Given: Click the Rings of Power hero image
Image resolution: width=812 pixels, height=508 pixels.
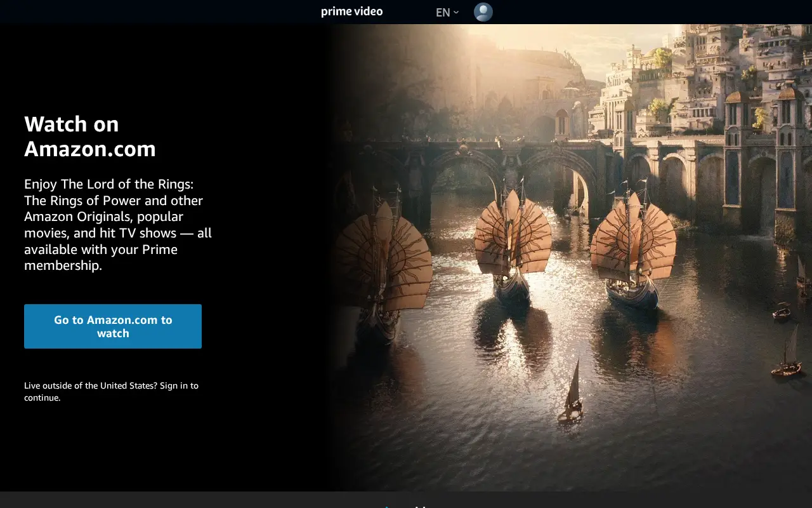Looking at the screenshot, I should point(571,257).
